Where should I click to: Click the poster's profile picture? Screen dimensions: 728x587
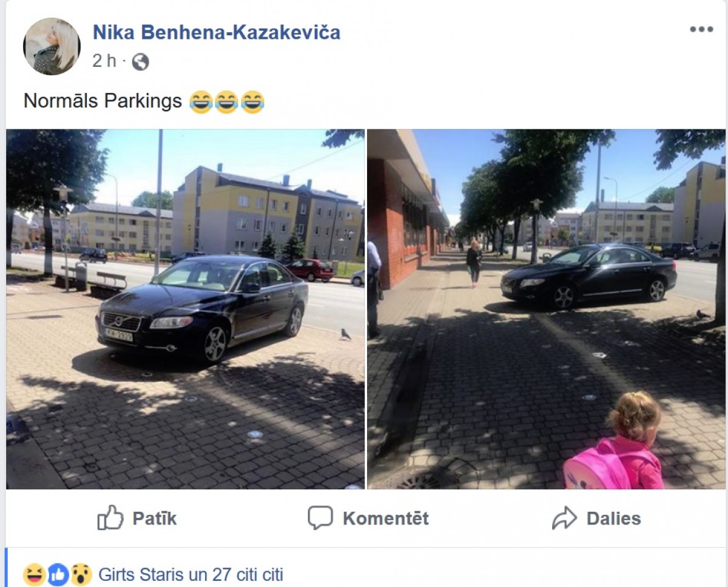tap(52, 46)
